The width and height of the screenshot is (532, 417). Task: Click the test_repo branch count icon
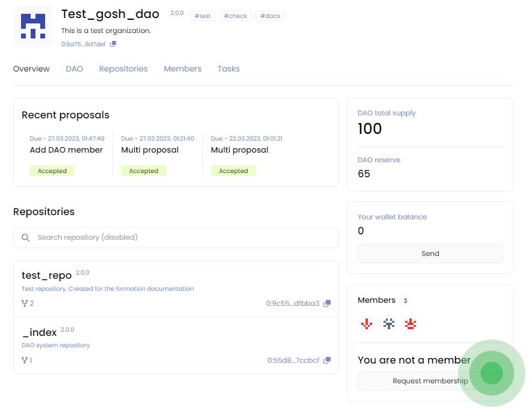pyautogui.click(x=25, y=303)
